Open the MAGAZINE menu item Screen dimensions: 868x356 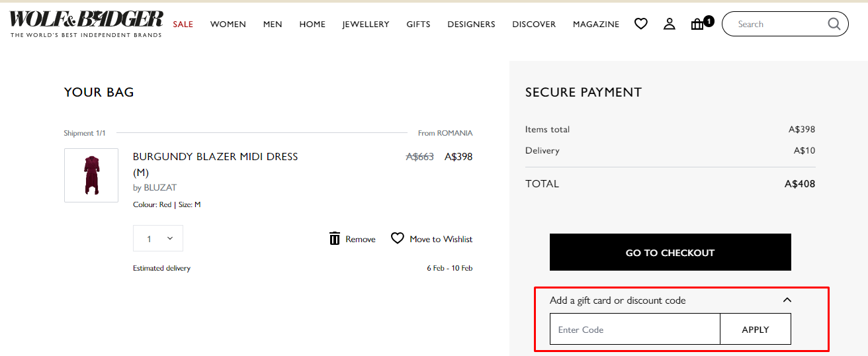tap(596, 24)
